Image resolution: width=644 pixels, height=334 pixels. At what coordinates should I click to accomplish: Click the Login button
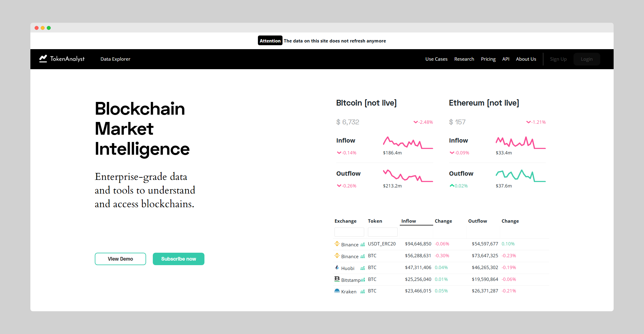click(x=587, y=59)
